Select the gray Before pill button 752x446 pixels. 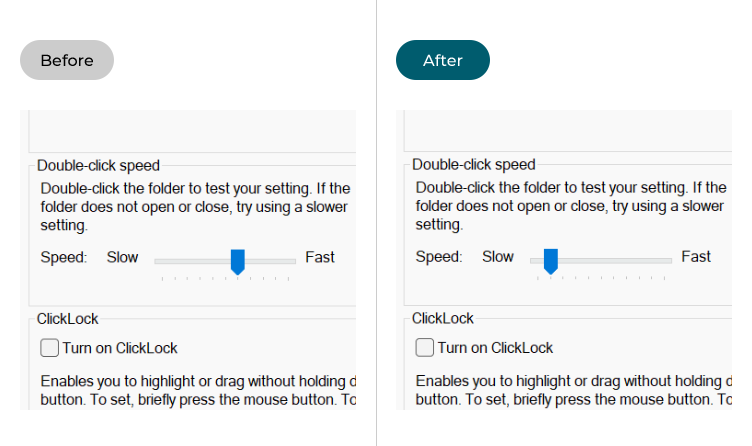pos(67,60)
